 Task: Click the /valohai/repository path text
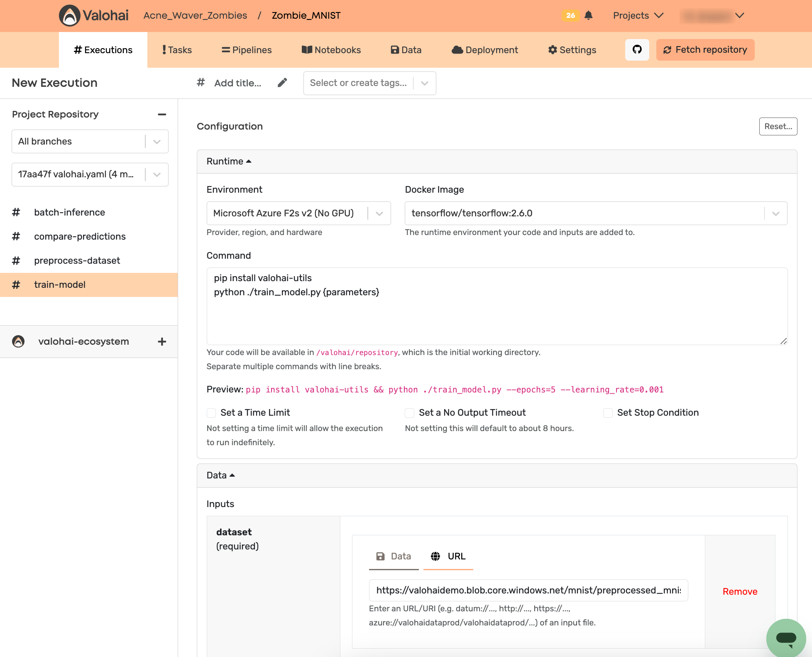coord(357,353)
